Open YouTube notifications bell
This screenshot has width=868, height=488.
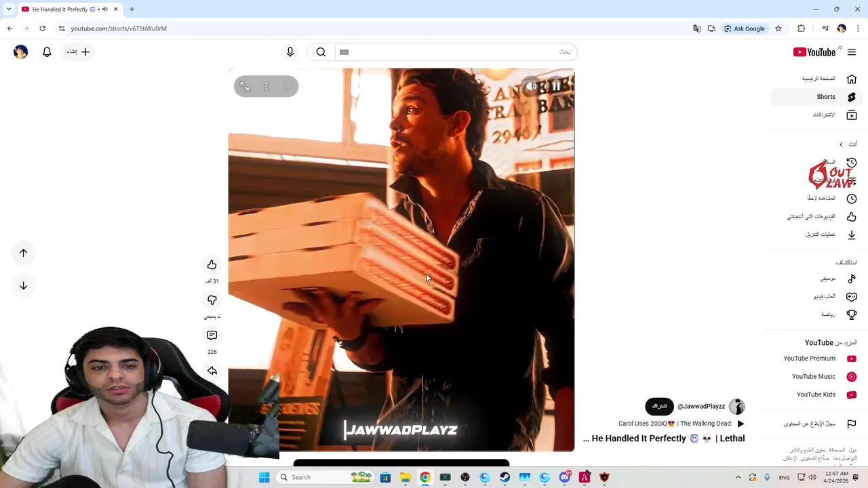coord(47,52)
